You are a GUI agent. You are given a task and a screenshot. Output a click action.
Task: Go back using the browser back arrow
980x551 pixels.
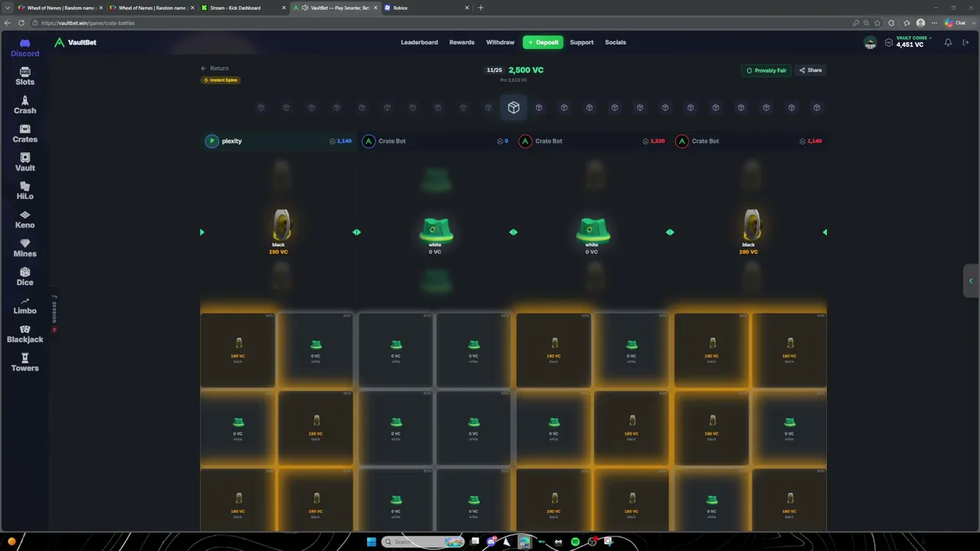point(8,23)
